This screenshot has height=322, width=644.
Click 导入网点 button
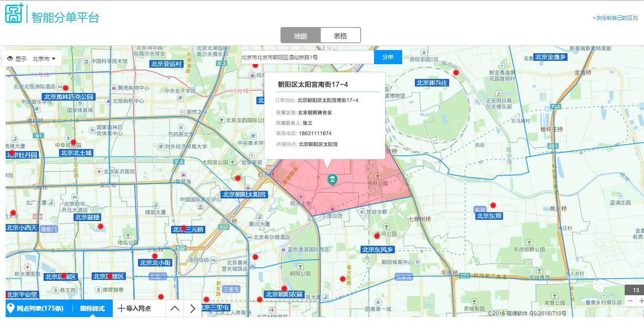134,309
